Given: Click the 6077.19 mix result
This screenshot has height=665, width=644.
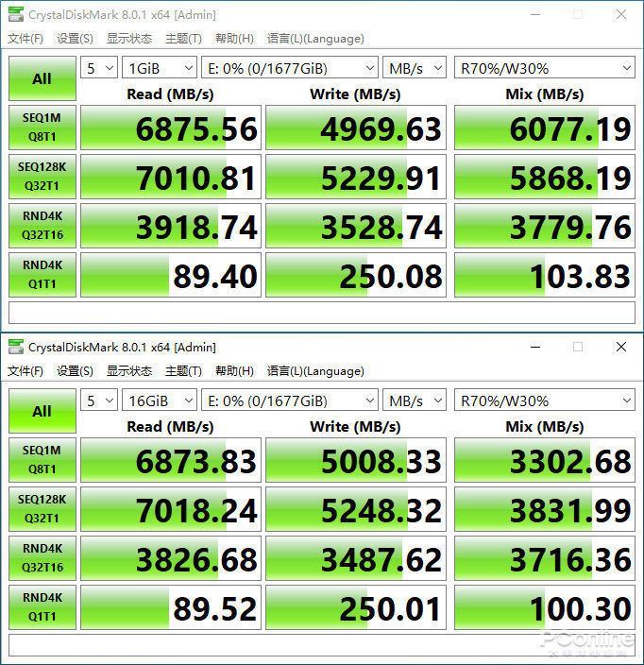Looking at the screenshot, I should [x=545, y=128].
